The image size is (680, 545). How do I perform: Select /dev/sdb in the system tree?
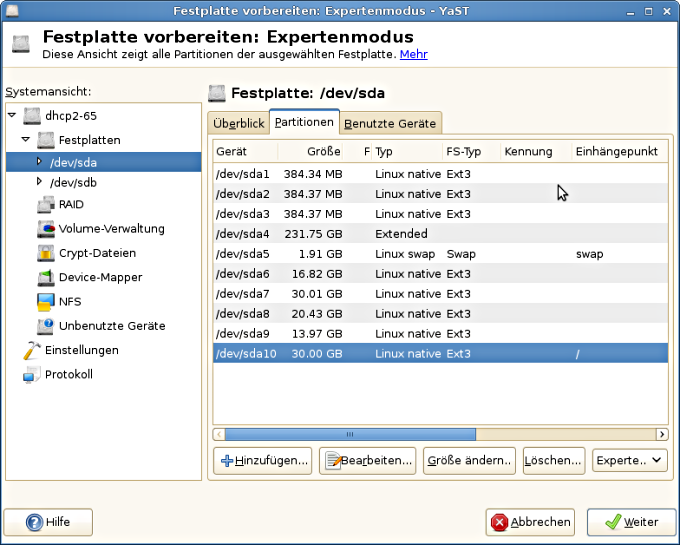coord(73,183)
